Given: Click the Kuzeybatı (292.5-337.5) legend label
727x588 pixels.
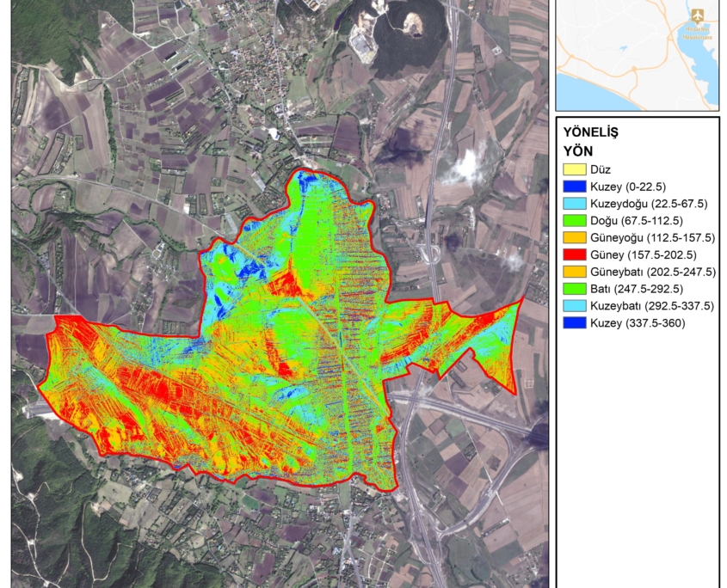Looking at the screenshot, I should [x=651, y=306].
